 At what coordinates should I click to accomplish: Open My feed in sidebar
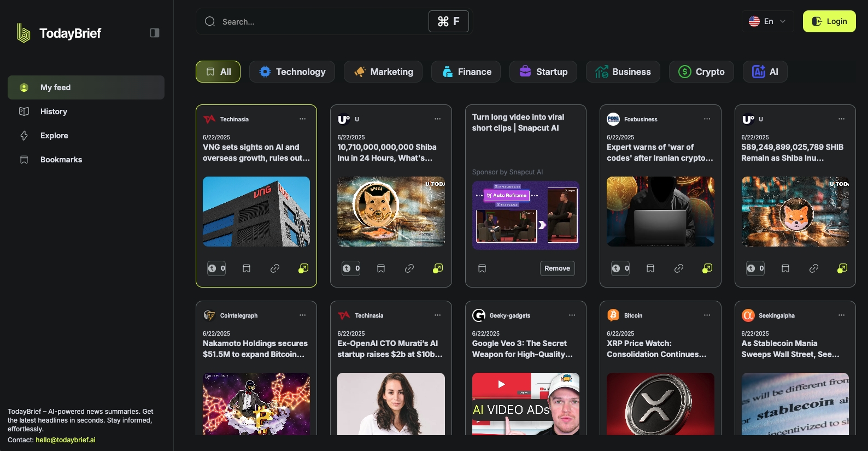[x=86, y=87]
